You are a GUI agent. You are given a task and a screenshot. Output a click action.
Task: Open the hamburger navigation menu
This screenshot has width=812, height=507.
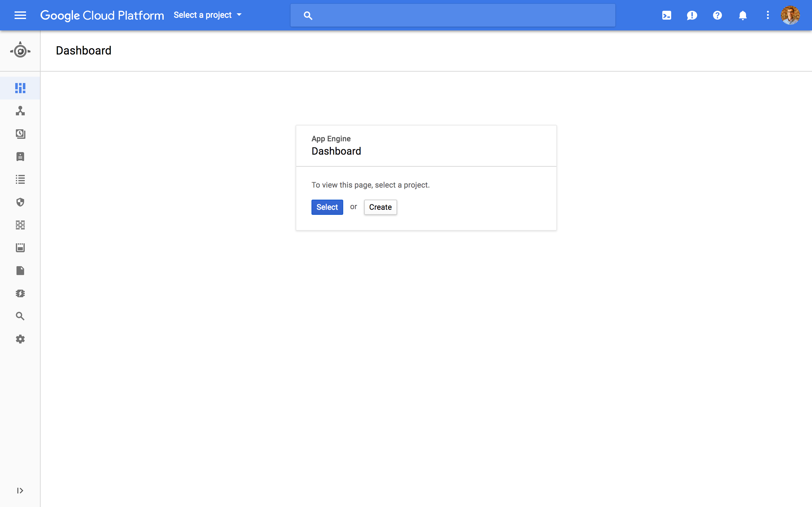point(20,15)
